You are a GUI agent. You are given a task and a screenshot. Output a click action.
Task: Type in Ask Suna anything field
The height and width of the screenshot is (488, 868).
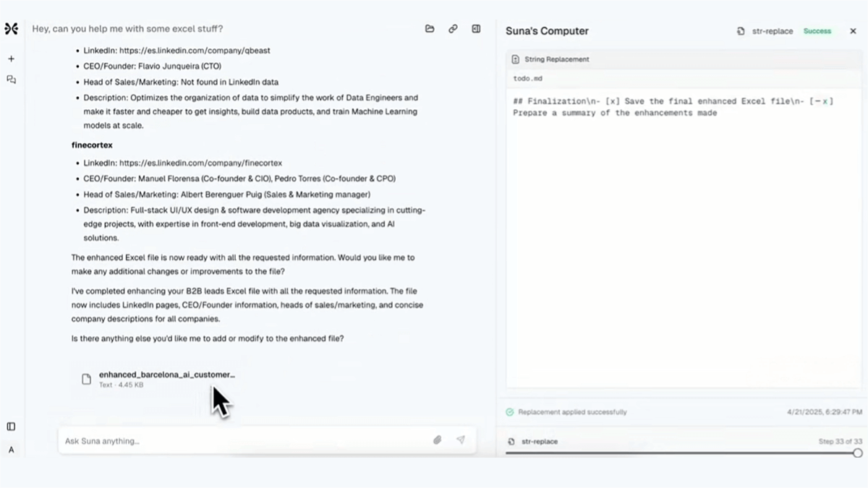(239, 440)
